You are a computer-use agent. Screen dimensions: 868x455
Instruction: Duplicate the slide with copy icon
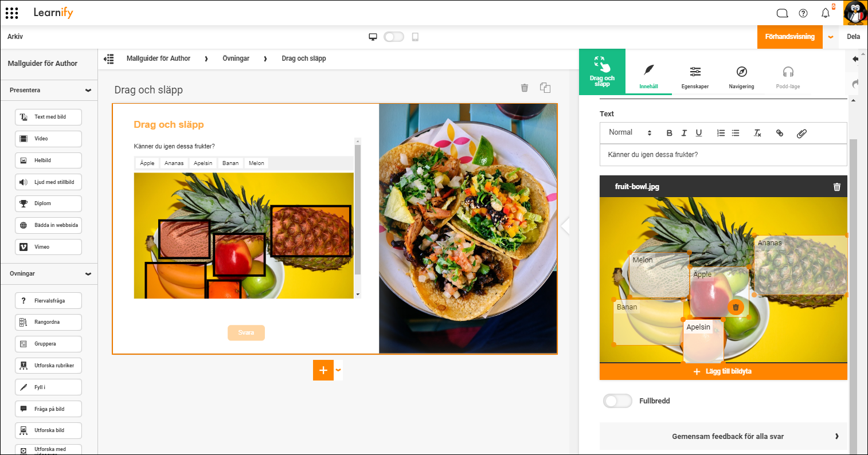[x=545, y=88]
